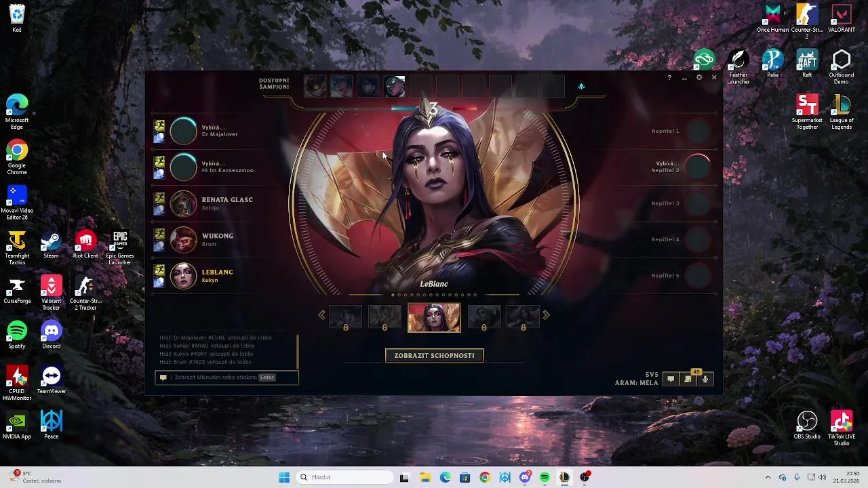
Task: Open TeamViewer desktop icon
Action: tap(51, 380)
